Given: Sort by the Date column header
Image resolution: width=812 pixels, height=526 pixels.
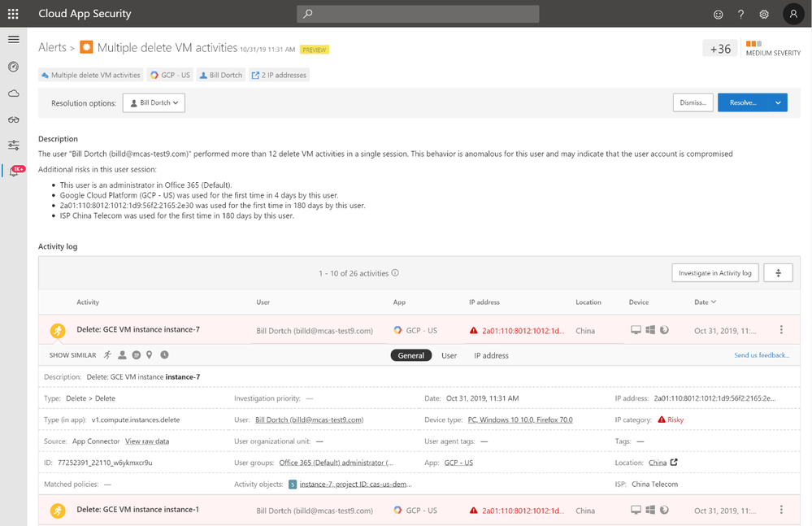Looking at the screenshot, I should click(x=705, y=302).
